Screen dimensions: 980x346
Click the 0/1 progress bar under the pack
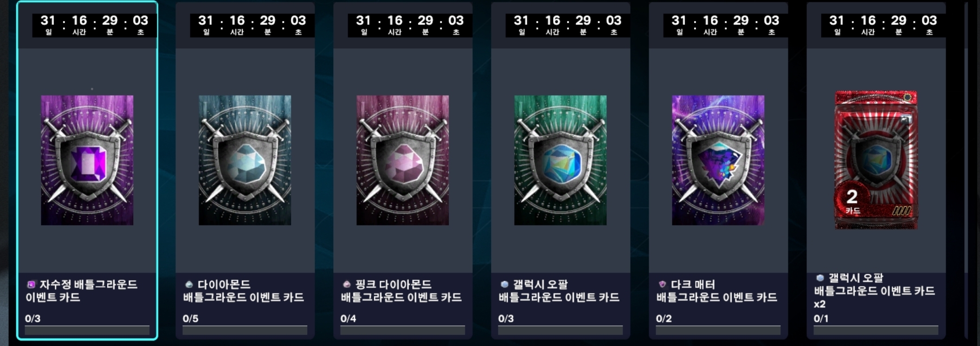pos(876,330)
